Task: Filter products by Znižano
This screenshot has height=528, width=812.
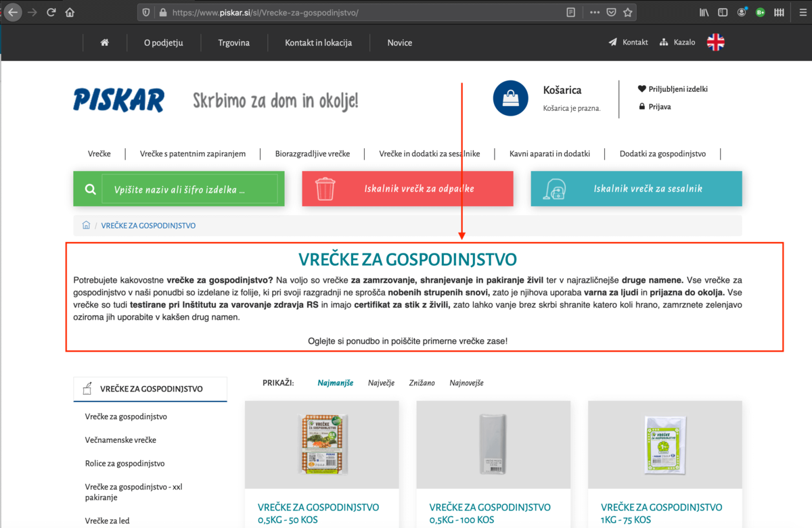Action: pyautogui.click(x=422, y=383)
